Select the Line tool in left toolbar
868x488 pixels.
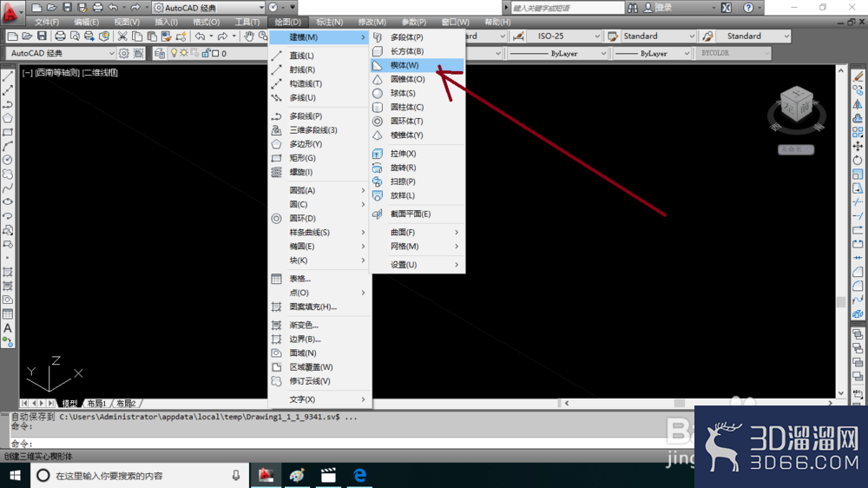pyautogui.click(x=8, y=77)
